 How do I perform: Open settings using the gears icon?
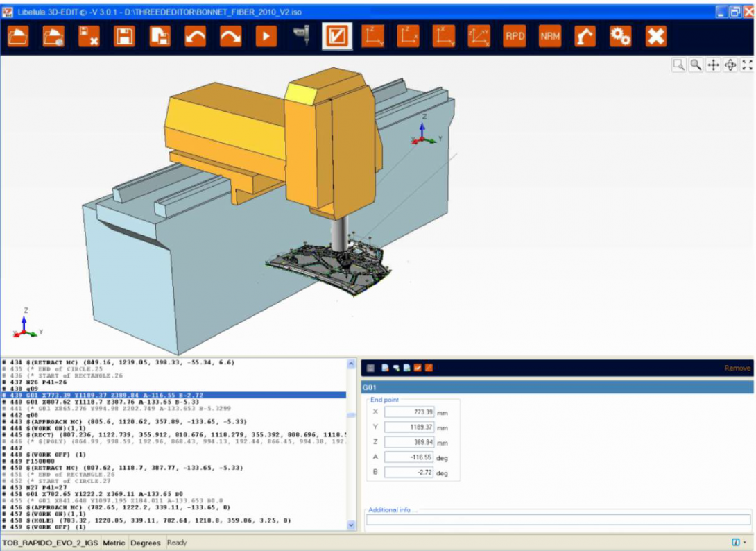620,36
